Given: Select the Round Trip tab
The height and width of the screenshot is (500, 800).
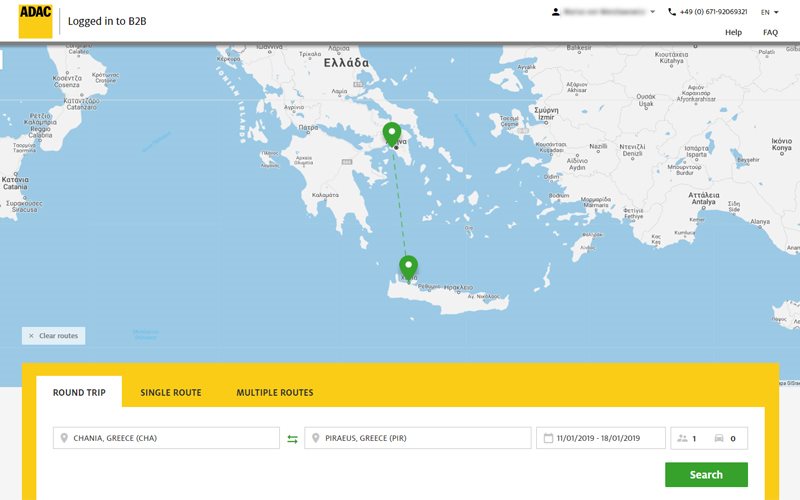Looking at the screenshot, I should [79, 392].
